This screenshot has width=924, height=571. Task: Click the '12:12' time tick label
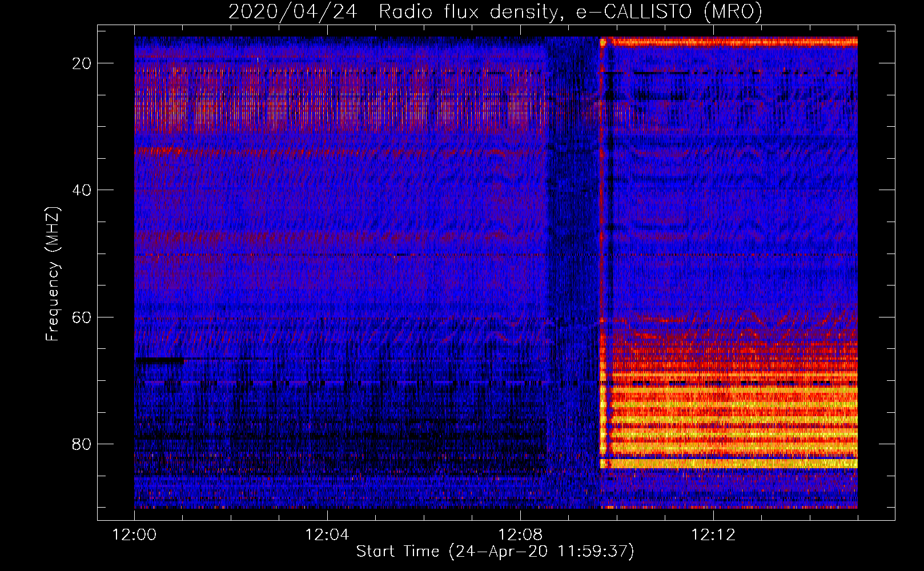coord(713,535)
